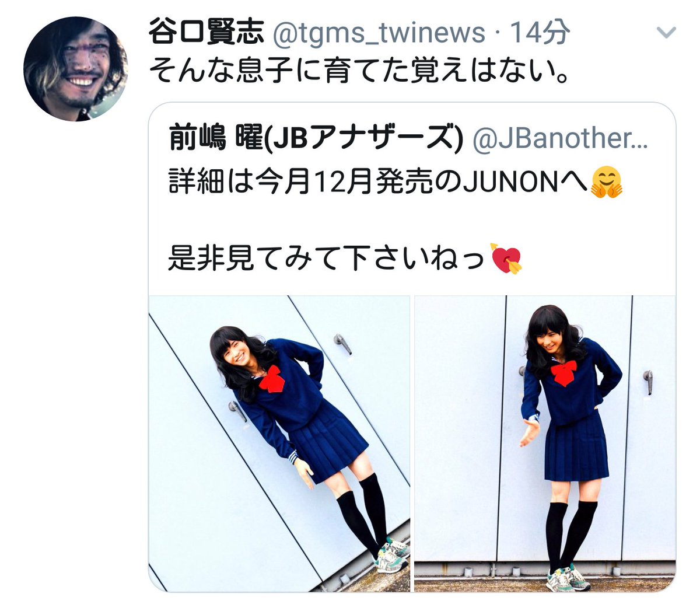Open the tweet options chevron menu

tap(666, 33)
